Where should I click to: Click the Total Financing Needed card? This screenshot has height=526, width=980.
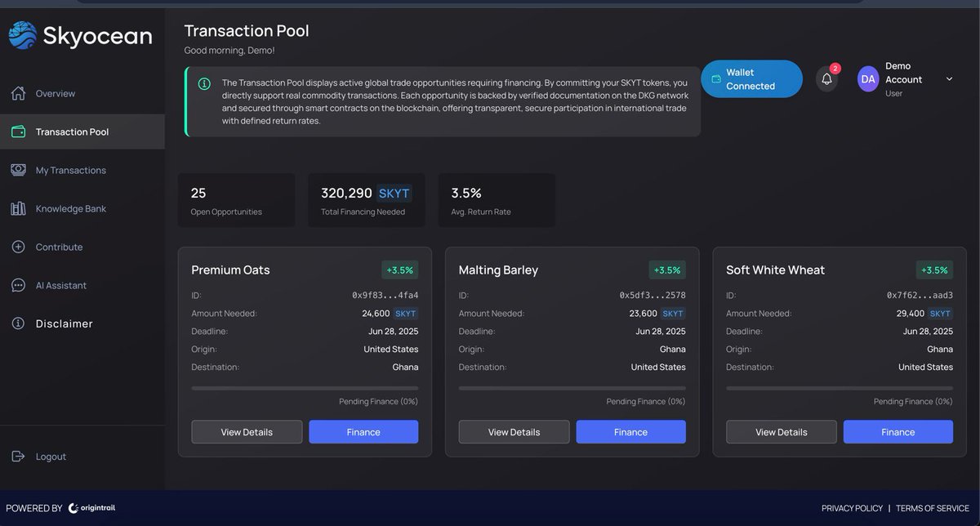pyautogui.click(x=367, y=200)
